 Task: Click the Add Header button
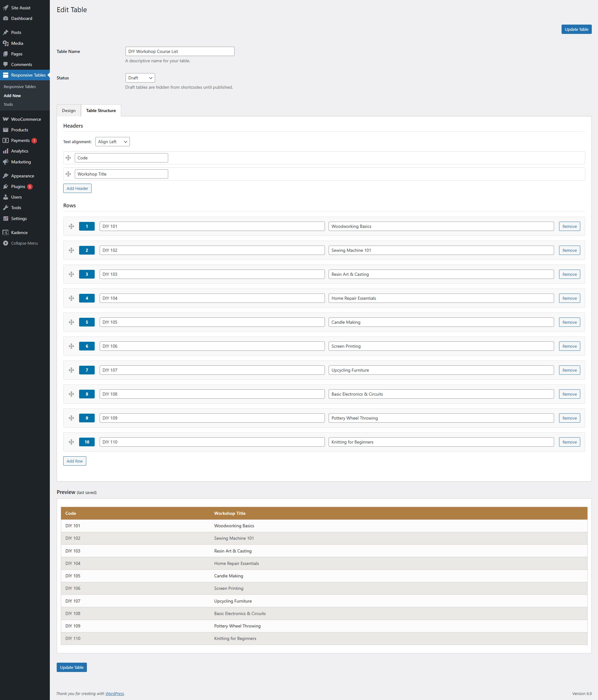coord(77,188)
